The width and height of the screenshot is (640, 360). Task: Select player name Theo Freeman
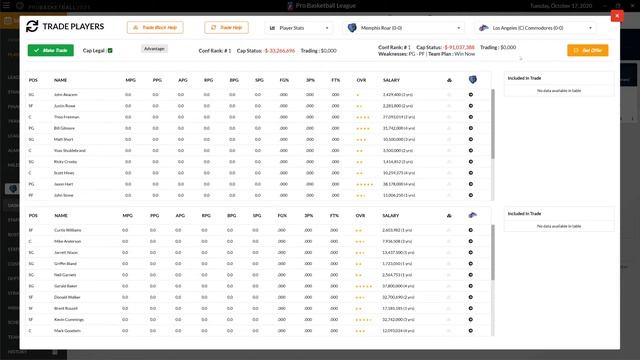tap(67, 117)
